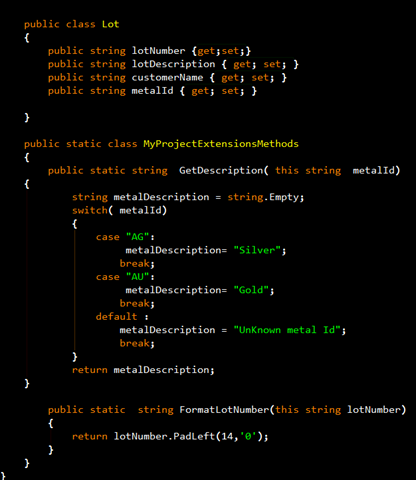This screenshot has height=480, width=416.
Task: Click the static keyword before class MyProjectExtensionsMethods
Action: [x=84, y=144]
